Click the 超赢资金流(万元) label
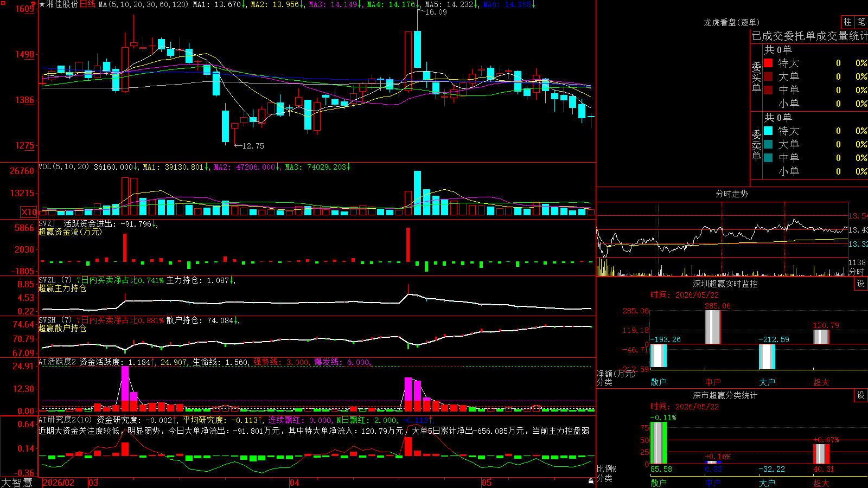 [x=70, y=232]
